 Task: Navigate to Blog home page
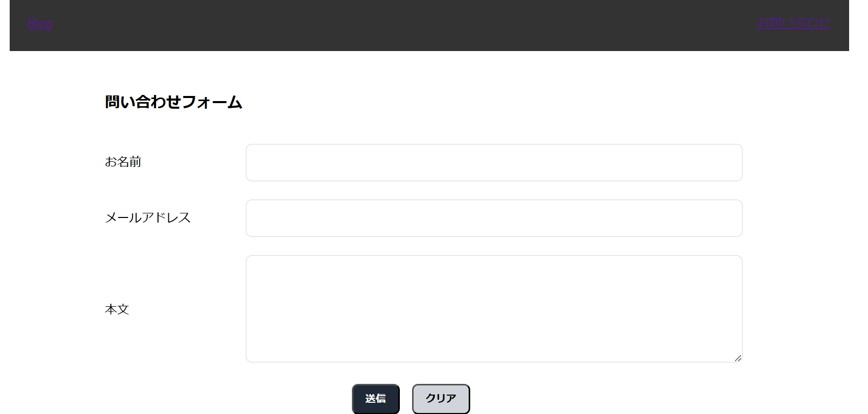pyautogui.click(x=40, y=23)
